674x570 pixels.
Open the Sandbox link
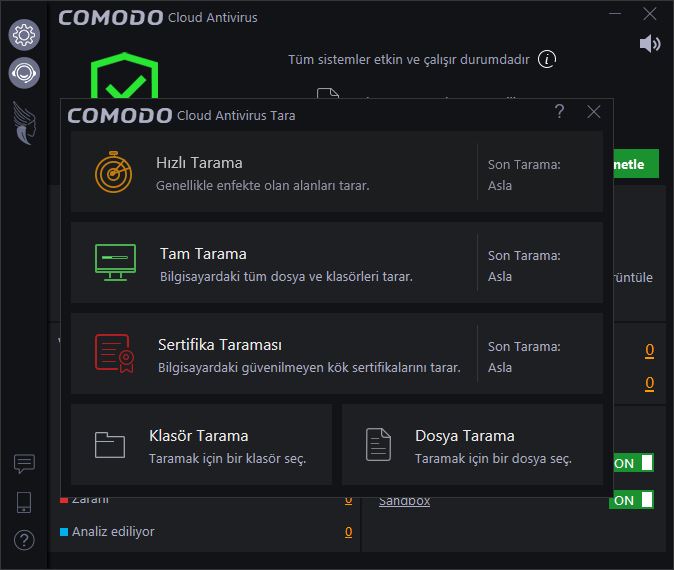click(x=404, y=502)
